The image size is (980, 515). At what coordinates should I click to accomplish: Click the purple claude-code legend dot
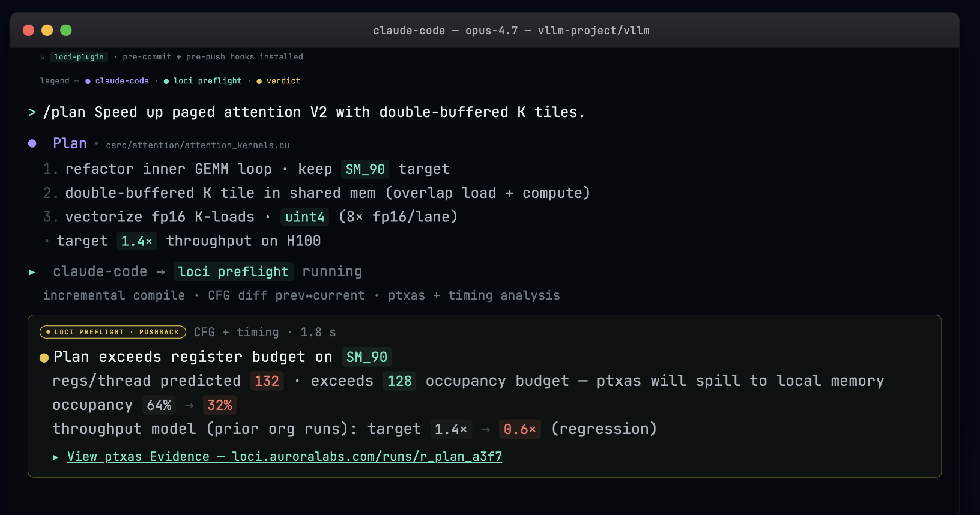pyautogui.click(x=88, y=81)
